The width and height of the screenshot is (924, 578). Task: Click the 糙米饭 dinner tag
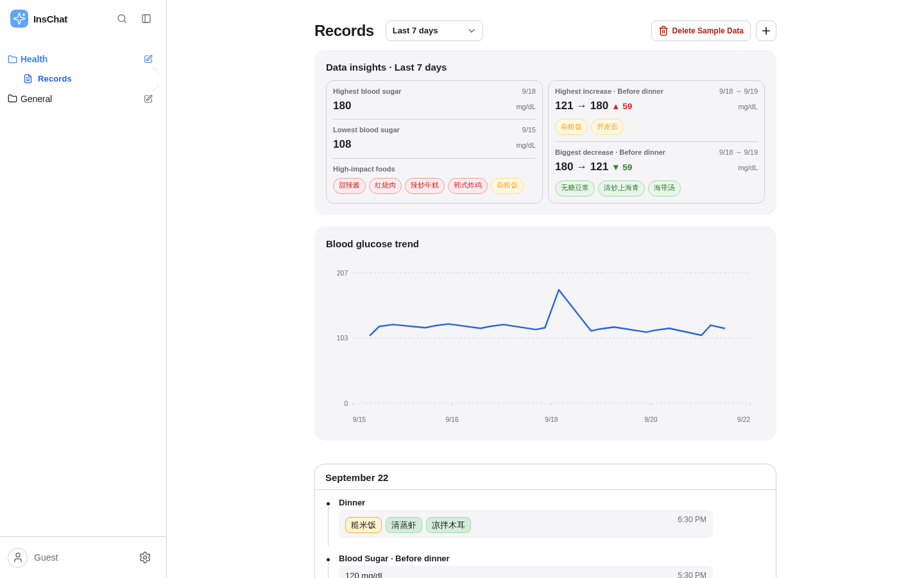[x=363, y=525]
